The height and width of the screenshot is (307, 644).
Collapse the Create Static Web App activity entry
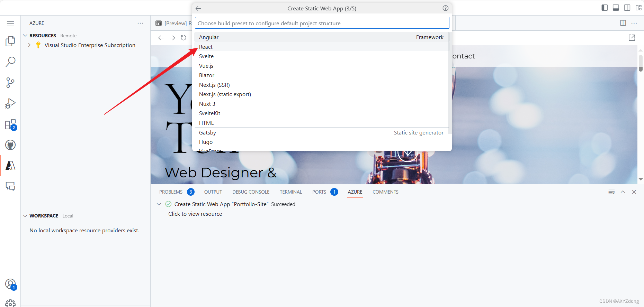click(x=159, y=204)
